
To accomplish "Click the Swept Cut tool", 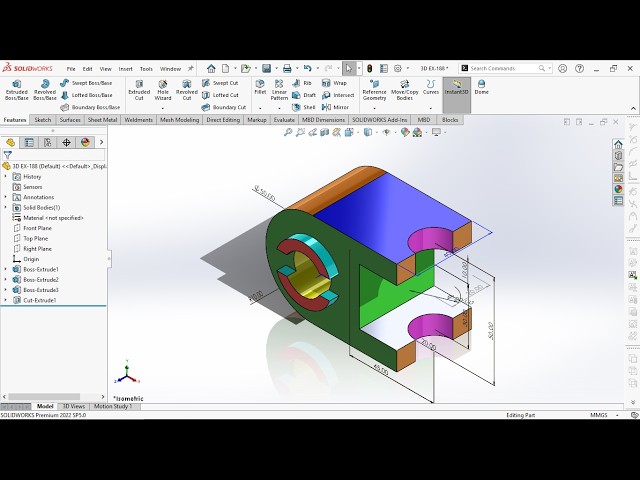I will [220, 83].
